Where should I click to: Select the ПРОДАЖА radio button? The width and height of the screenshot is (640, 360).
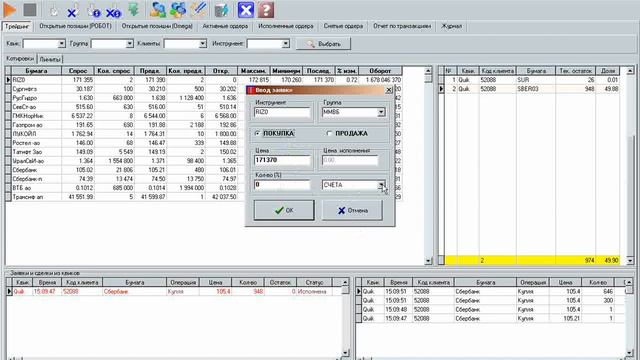coord(329,133)
